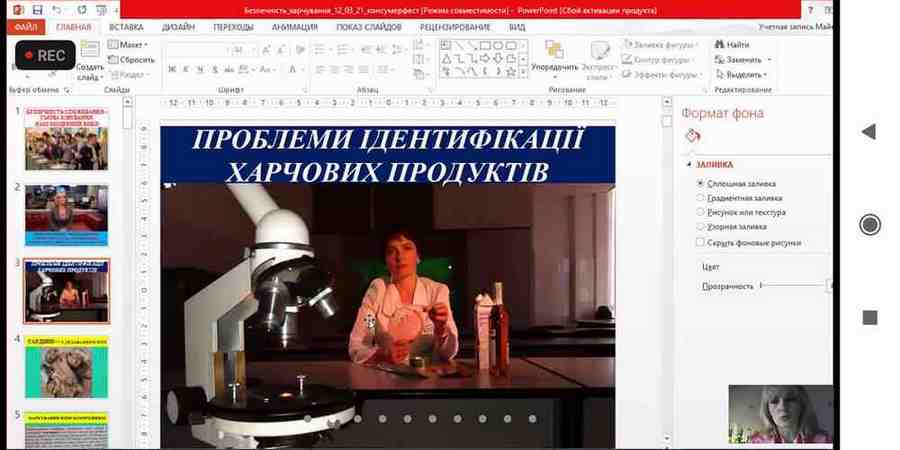900x450 pixels.
Task: Tap the Android home circle button
Action: [869, 225]
